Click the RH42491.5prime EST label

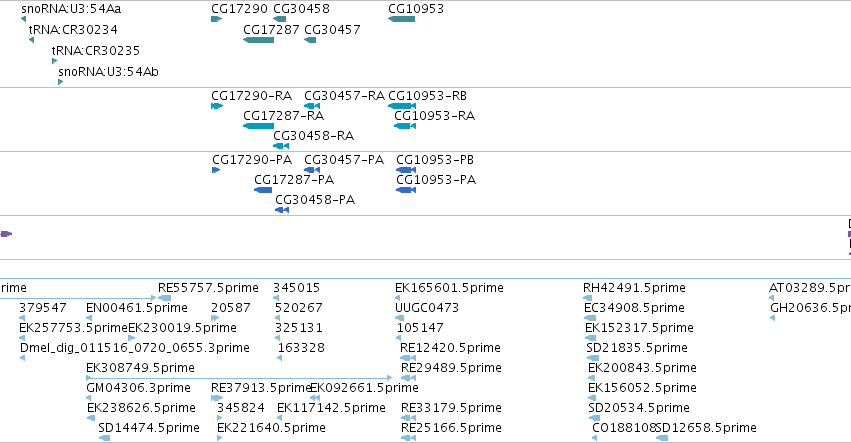[x=634, y=288]
